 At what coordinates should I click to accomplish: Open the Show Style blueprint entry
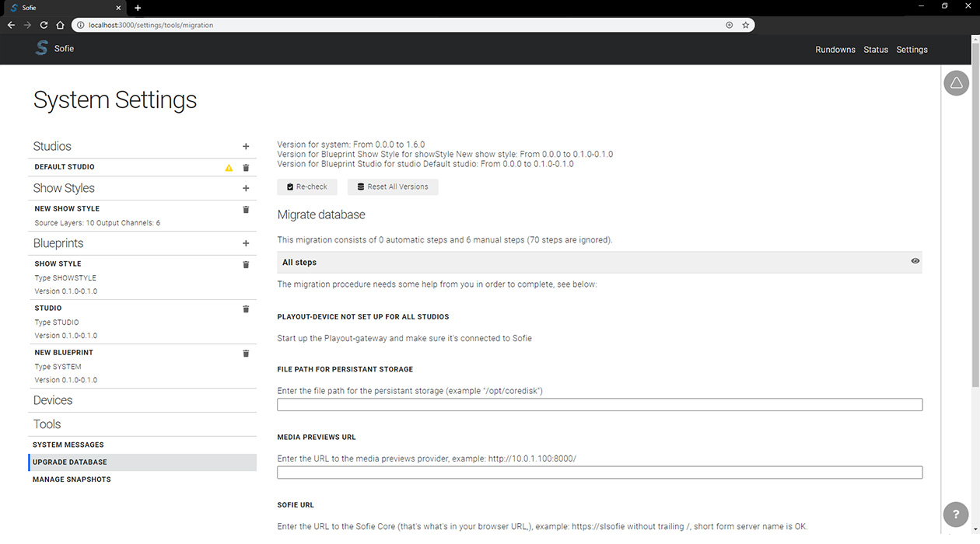58,264
